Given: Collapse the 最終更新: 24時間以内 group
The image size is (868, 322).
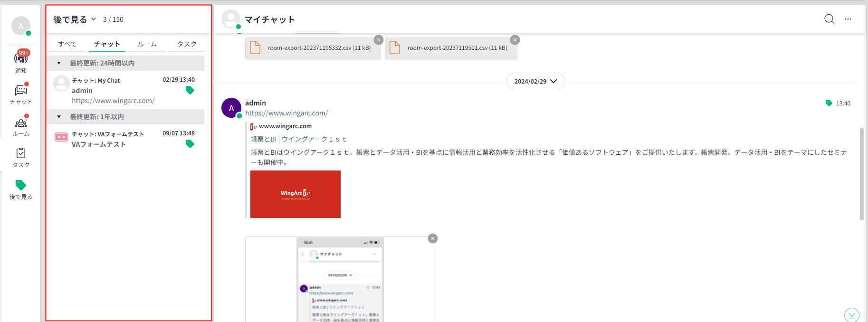Looking at the screenshot, I should (59, 63).
